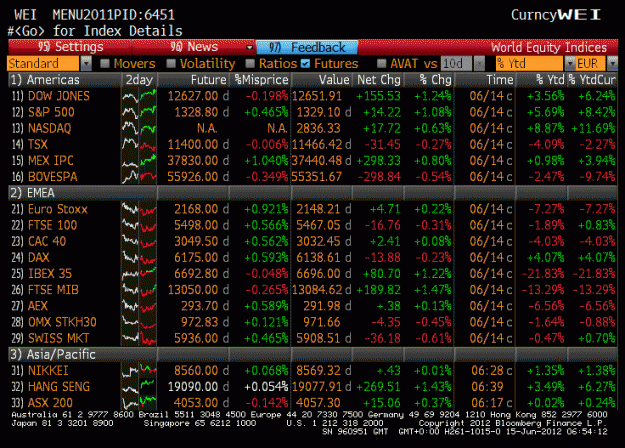Click the DAX 2day sparkline chart

pyautogui.click(x=139, y=257)
